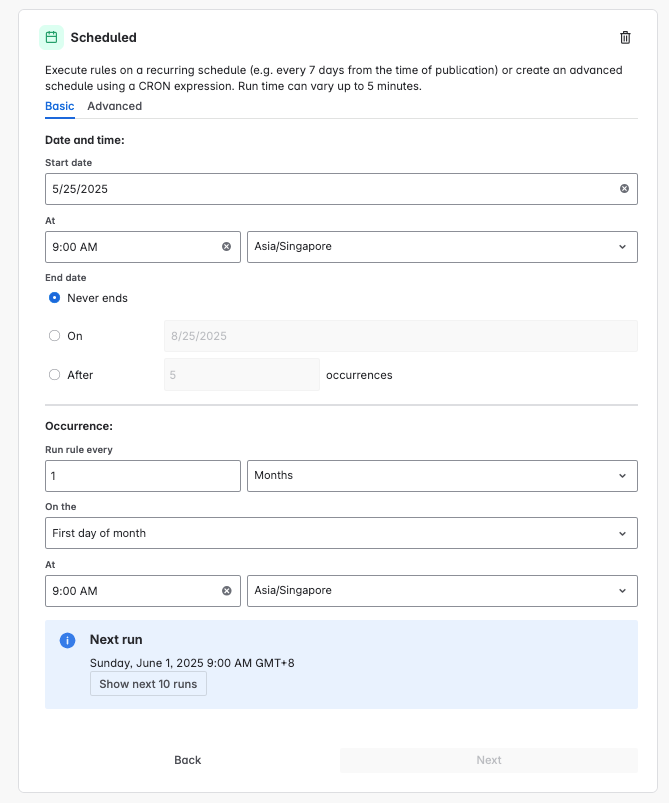Select the Never ends option
This screenshot has height=803, width=669.
pyautogui.click(x=55, y=298)
